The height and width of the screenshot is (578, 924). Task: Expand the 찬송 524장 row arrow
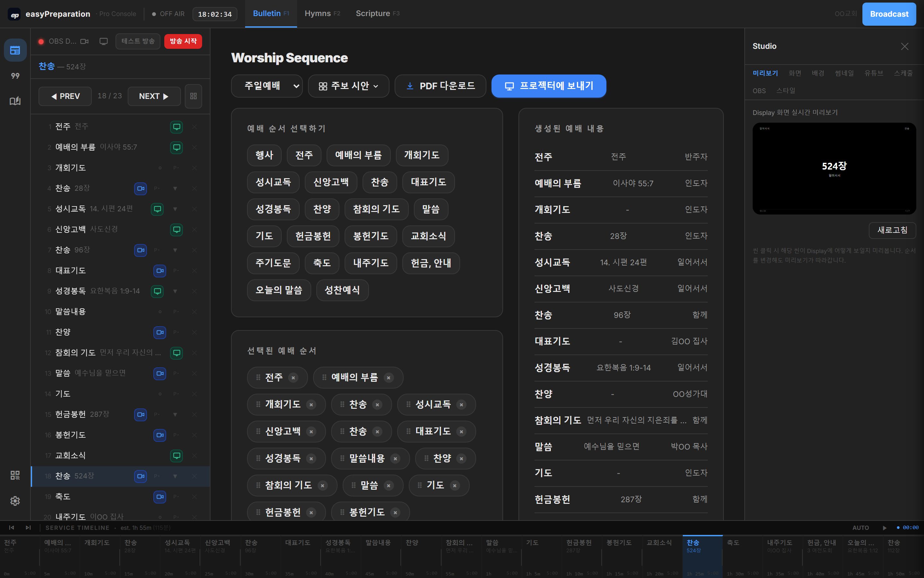[175, 476]
